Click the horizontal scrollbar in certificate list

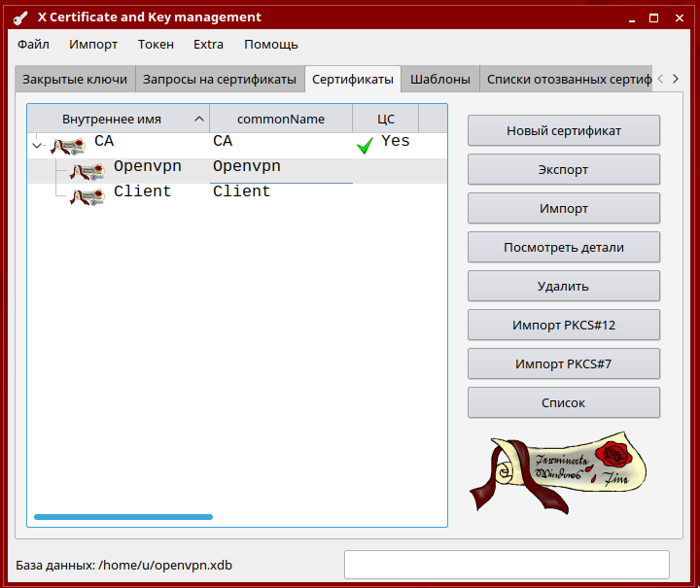[x=123, y=517]
